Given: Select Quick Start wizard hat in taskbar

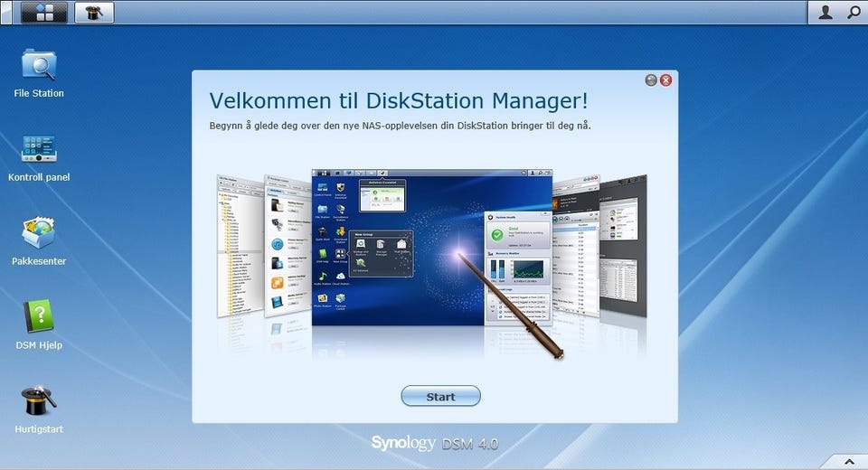Looking at the screenshot, I should [x=94, y=12].
